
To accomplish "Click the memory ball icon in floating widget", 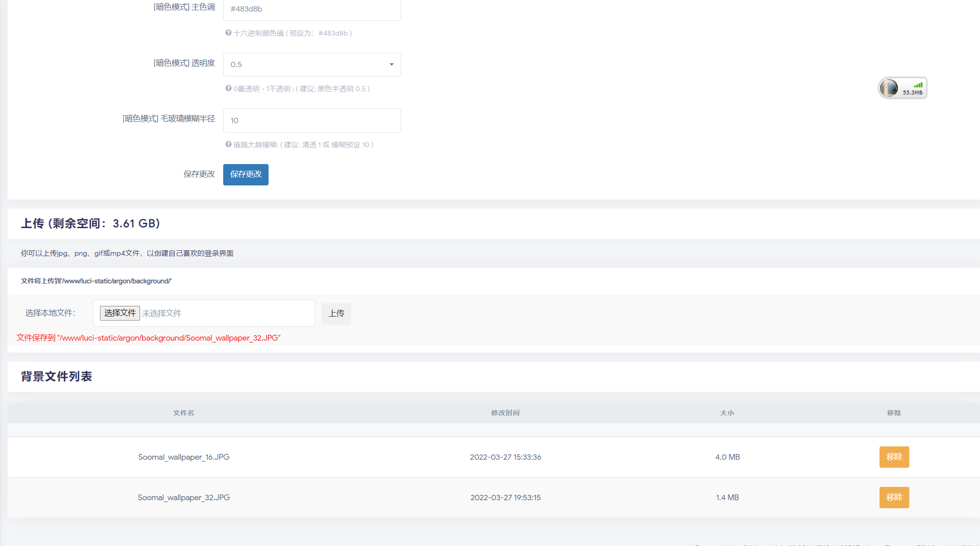I will 889,88.
